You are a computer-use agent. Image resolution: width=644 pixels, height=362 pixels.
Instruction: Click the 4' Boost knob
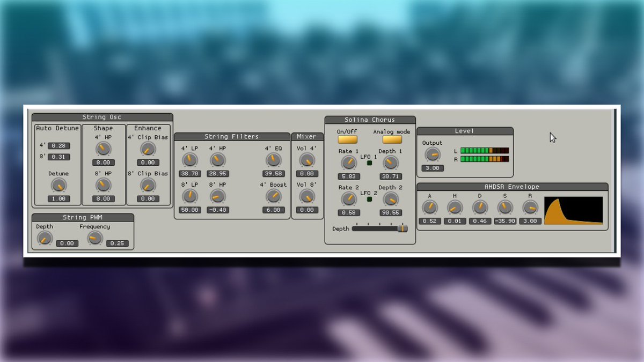tap(273, 197)
